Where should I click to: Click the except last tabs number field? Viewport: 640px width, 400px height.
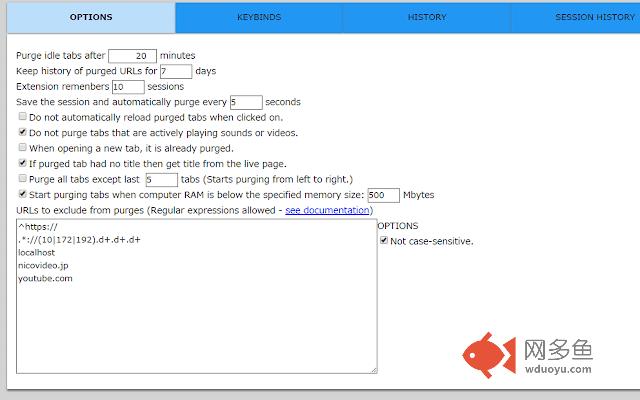[162, 180]
